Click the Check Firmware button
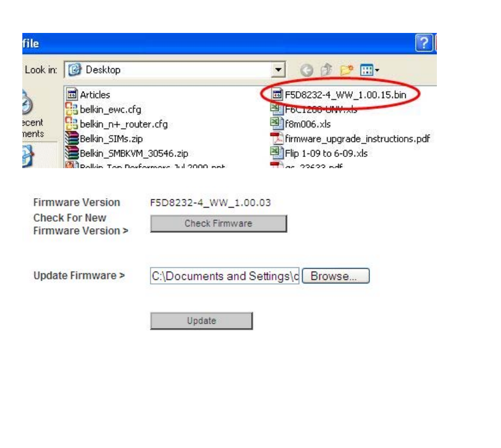This screenshot has width=501, height=448. coord(219,223)
